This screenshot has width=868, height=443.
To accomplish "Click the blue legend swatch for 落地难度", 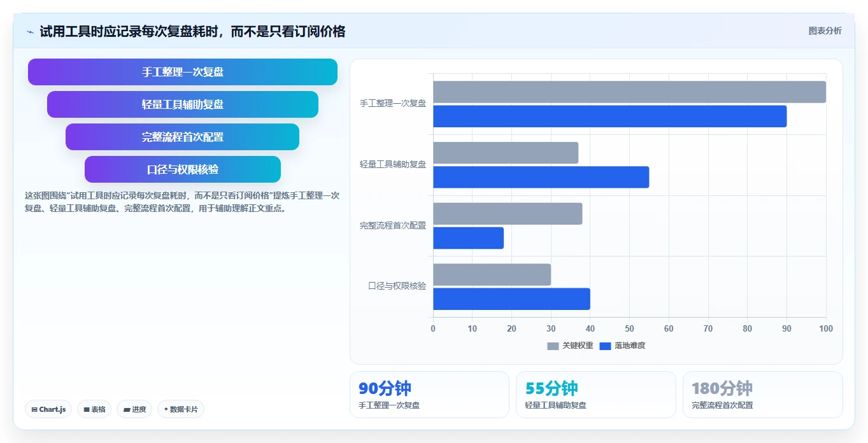I will [605, 346].
